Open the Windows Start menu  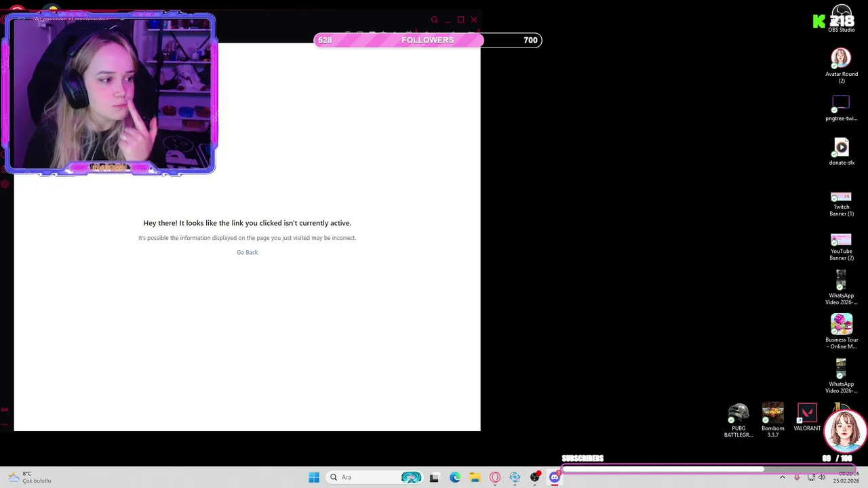(x=314, y=477)
